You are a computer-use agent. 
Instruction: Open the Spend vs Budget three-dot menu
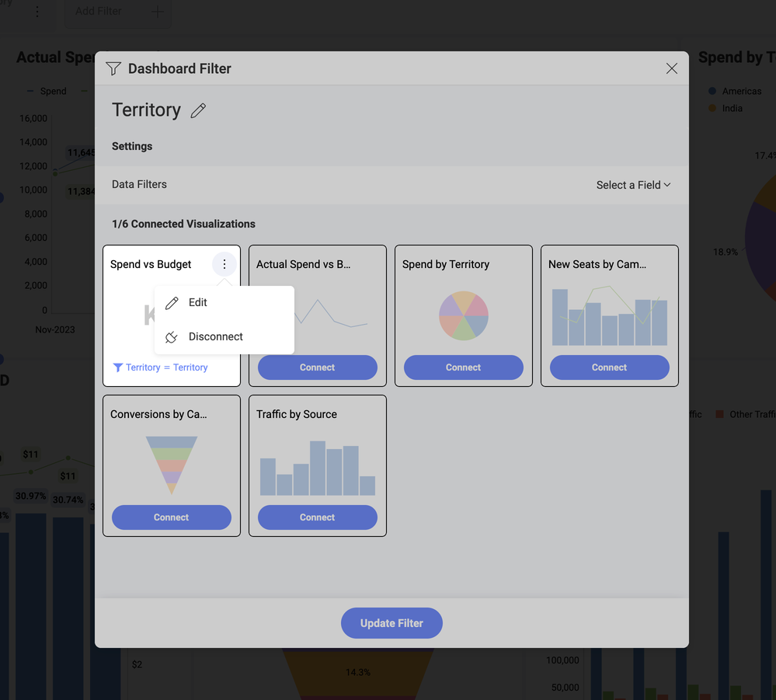click(224, 264)
